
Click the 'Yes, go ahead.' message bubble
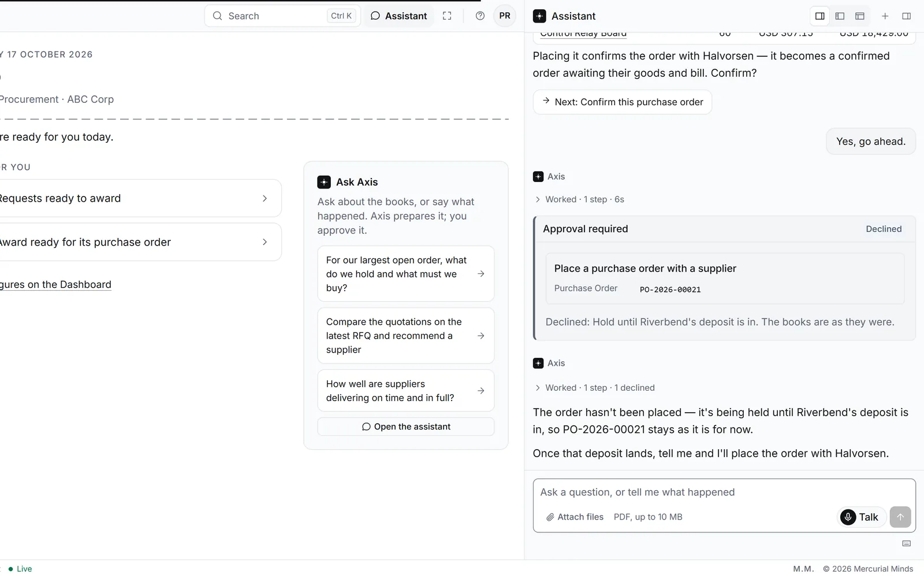(871, 142)
